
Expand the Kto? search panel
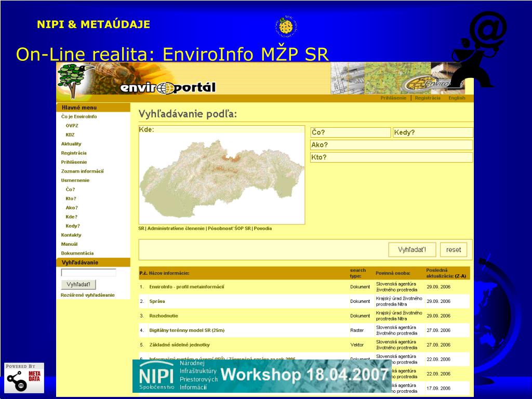click(x=392, y=157)
